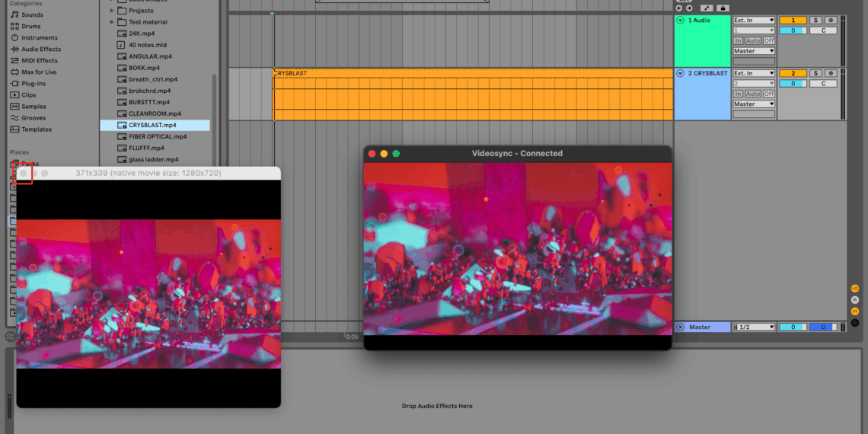The height and width of the screenshot is (434, 868).
Task: Set 2 CRYSBLAST monitor to Off
Action: point(769,94)
